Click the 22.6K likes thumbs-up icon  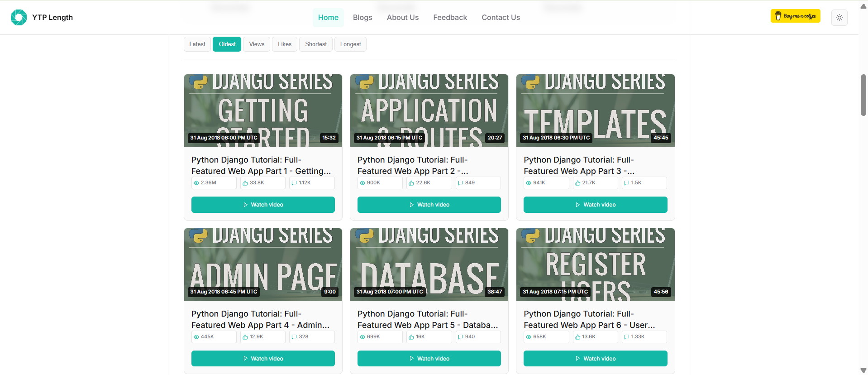coord(411,183)
